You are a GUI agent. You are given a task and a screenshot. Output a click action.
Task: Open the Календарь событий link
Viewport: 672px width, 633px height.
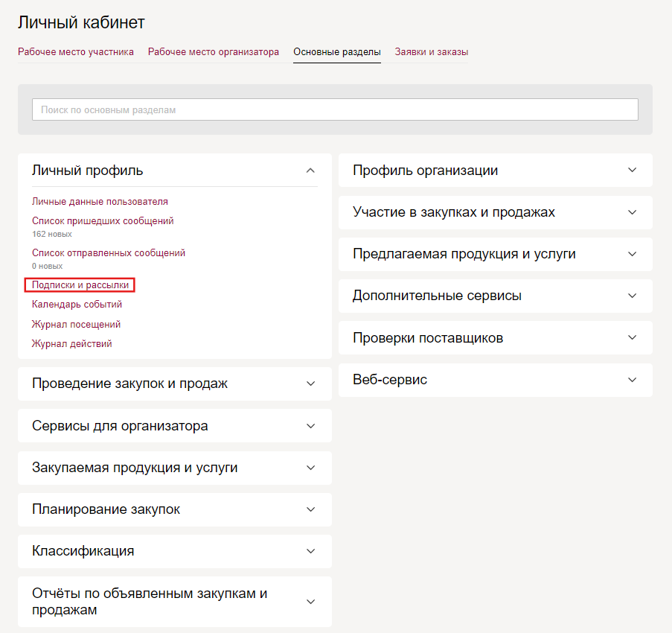click(x=77, y=305)
